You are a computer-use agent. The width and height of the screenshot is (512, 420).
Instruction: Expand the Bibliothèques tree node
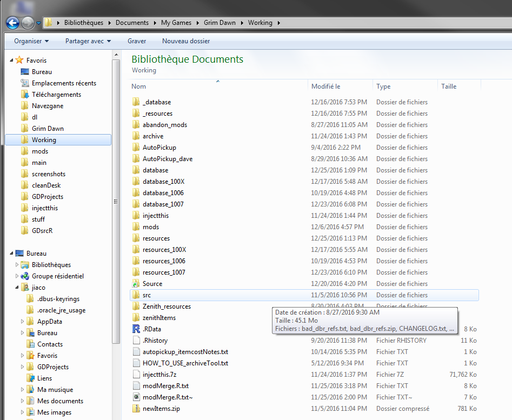(x=17, y=265)
